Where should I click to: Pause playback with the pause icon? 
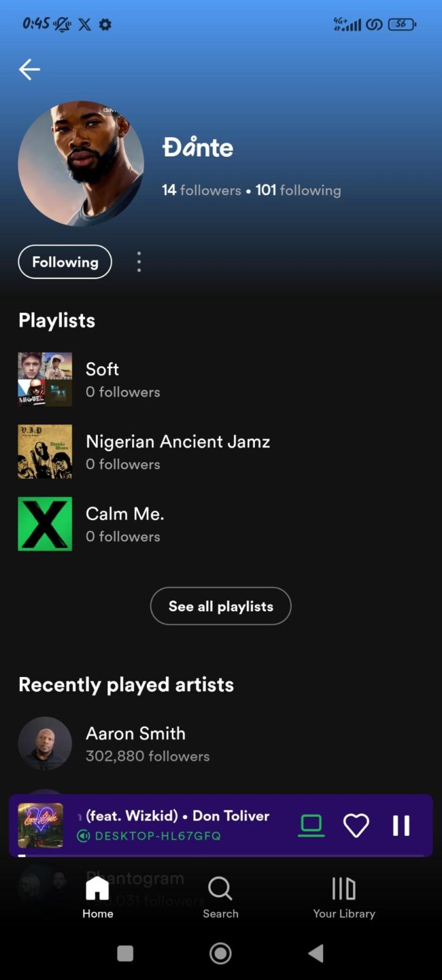coord(401,824)
